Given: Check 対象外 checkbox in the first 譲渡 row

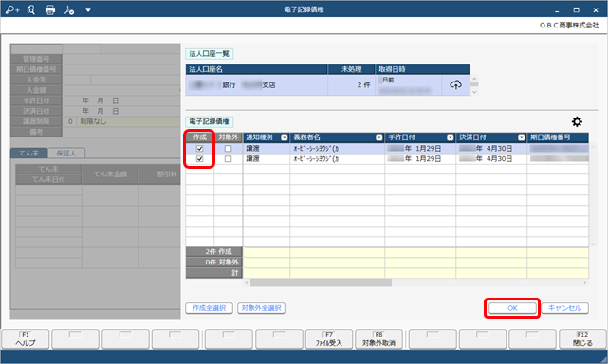Looking at the screenshot, I should (228, 149).
